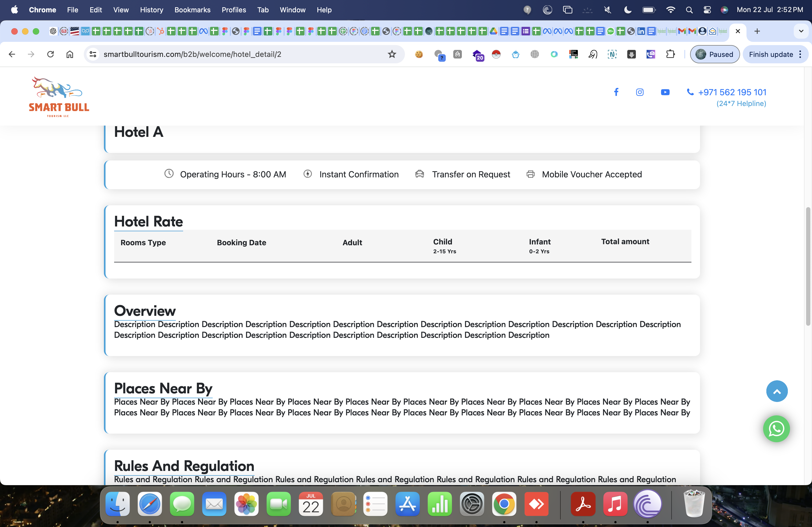Open macOS Control Center toggles
This screenshot has width=812, height=527.
(x=707, y=10)
